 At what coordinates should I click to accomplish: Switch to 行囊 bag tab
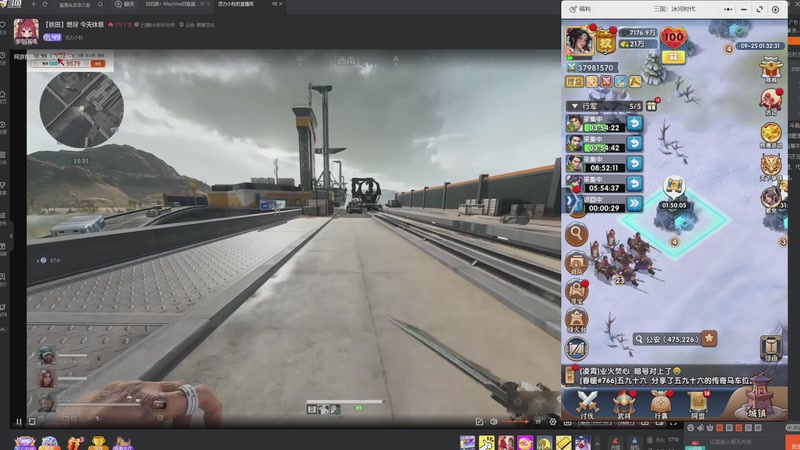pos(661,405)
